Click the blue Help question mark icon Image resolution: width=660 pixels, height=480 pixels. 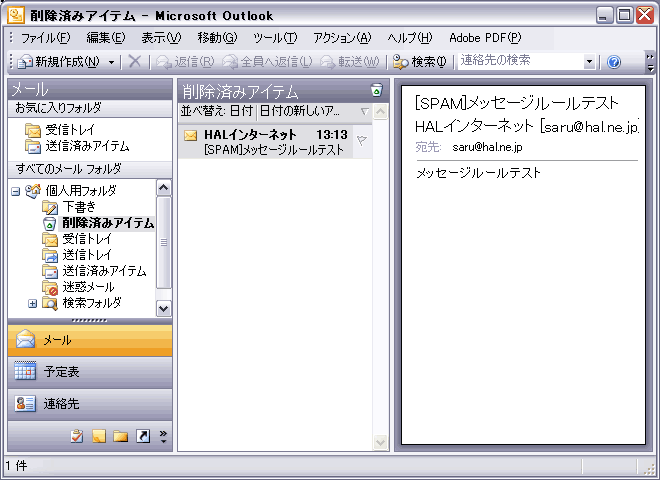[614, 62]
